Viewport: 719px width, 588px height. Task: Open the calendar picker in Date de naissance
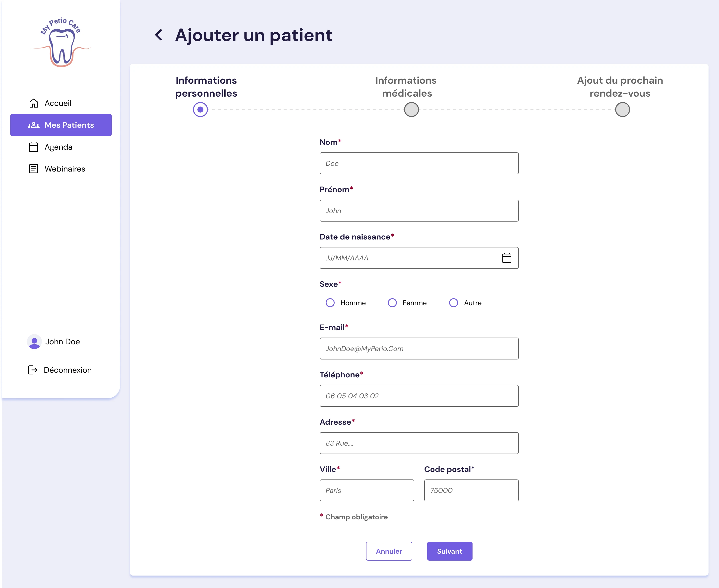(506, 258)
